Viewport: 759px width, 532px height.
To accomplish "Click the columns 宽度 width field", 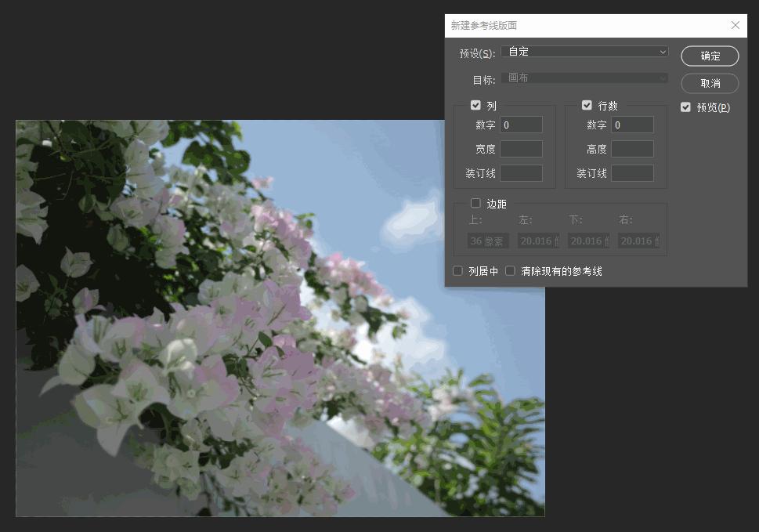I will point(521,148).
